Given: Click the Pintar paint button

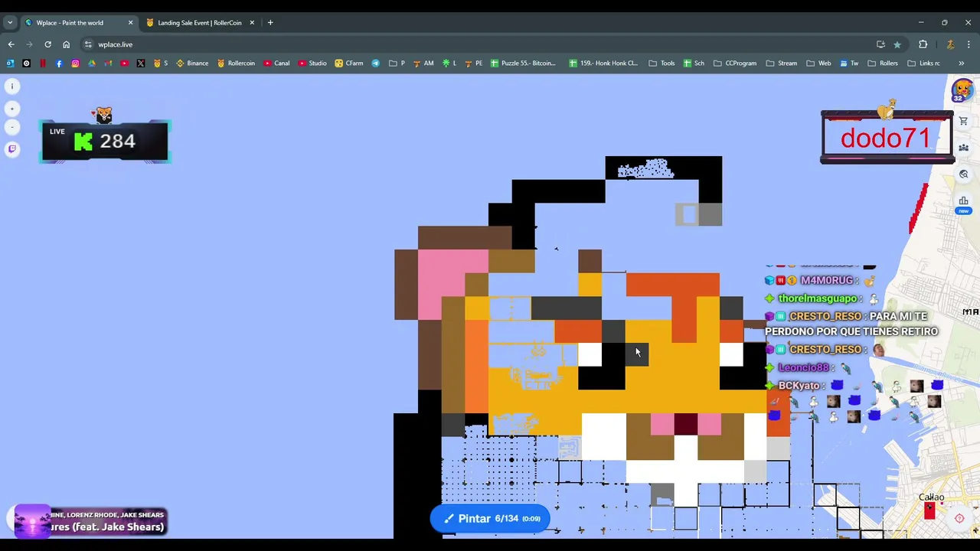Looking at the screenshot, I should point(490,519).
